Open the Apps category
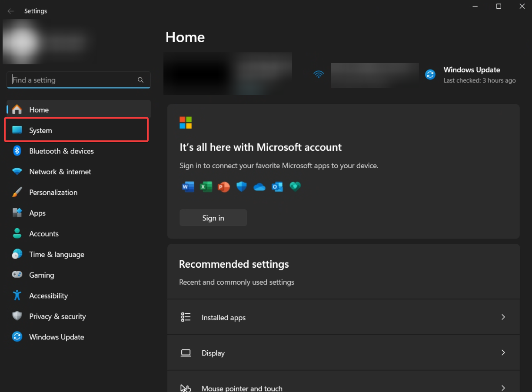Viewport: 532px width, 392px height. [x=79, y=213]
